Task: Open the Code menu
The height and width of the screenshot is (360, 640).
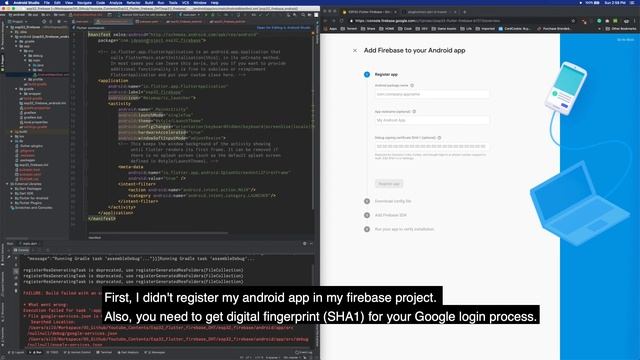Action: pos(100,2)
